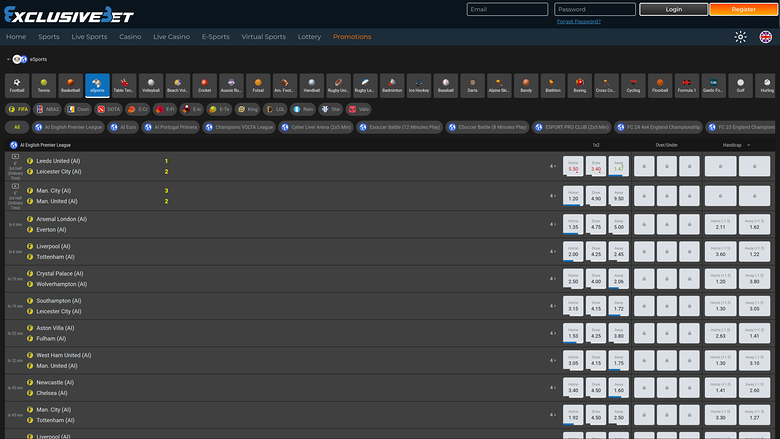The width and height of the screenshot is (780, 439).
Task: Toggle the All leagues filter chip
Action: [15, 127]
